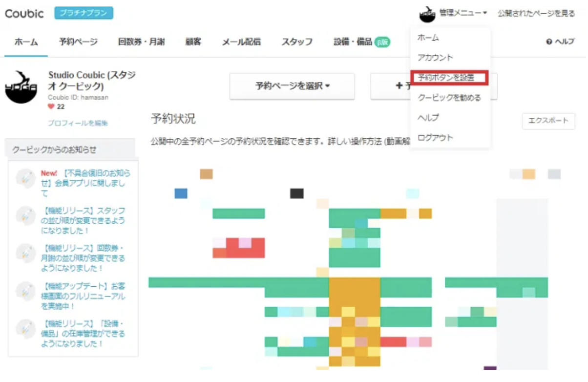Open the スタッフ tab
The width and height of the screenshot is (588, 382).
[297, 42]
